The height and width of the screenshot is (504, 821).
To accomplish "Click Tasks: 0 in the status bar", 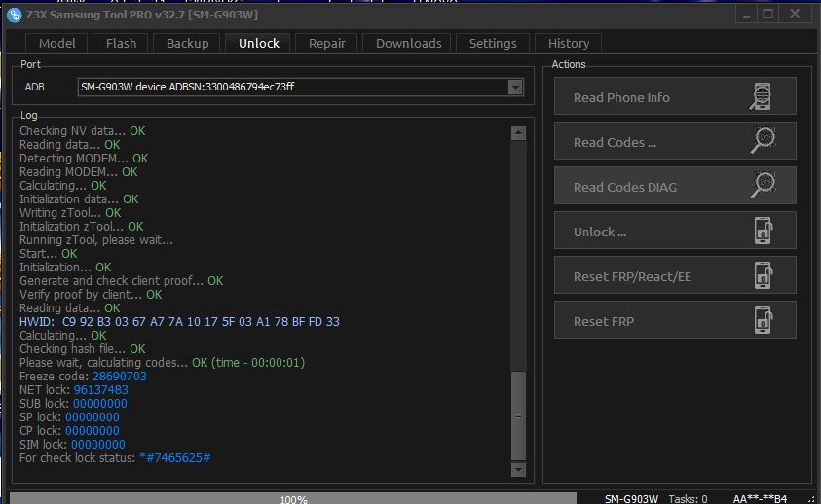I will coord(688,499).
